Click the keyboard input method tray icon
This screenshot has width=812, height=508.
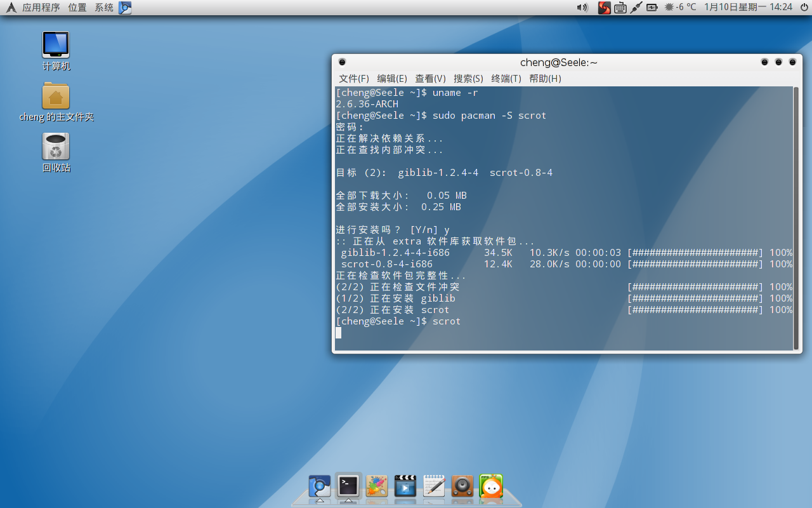[x=620, y=8]
